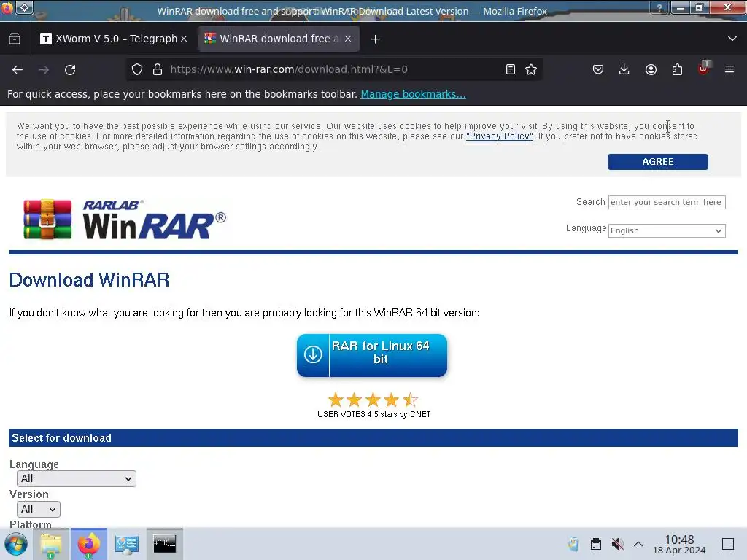Save page to Pocket

point(598,69)
